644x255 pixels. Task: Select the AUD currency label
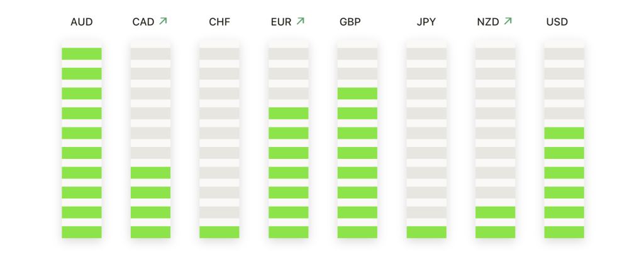click(82, 22)
